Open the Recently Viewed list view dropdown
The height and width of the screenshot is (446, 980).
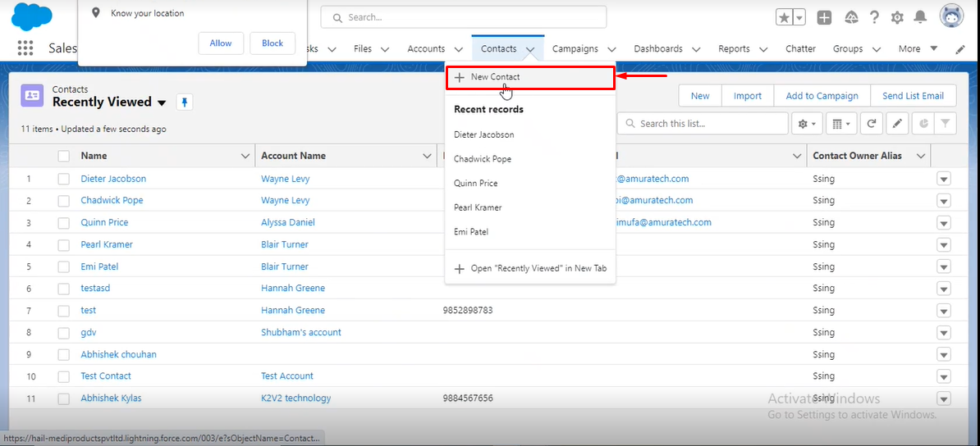(x=162, y=102)
